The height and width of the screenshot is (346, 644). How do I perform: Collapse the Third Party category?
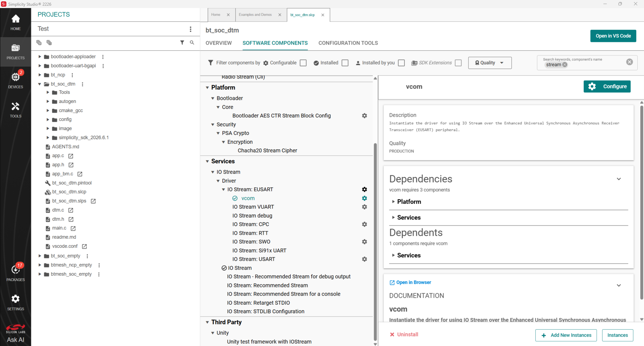point(207,322)
